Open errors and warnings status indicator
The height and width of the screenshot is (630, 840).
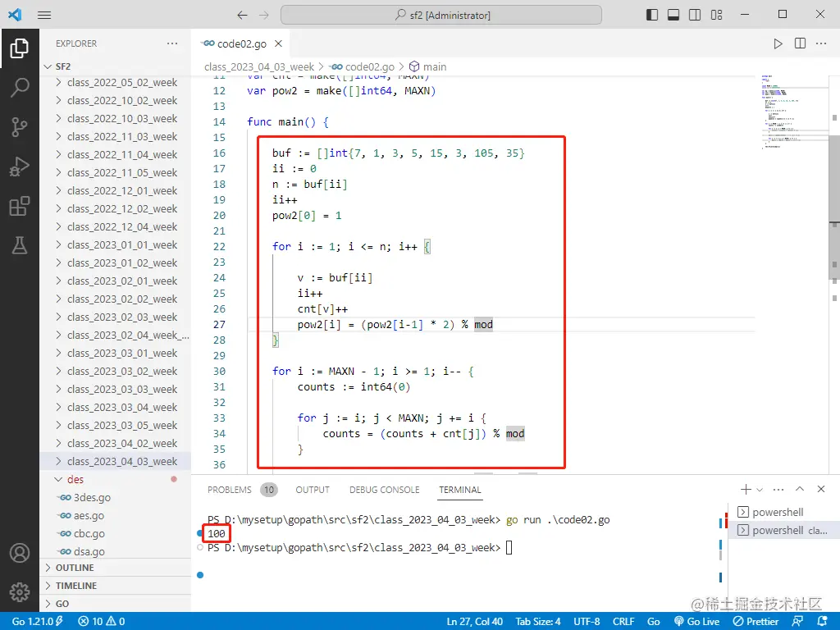point(101,621)
